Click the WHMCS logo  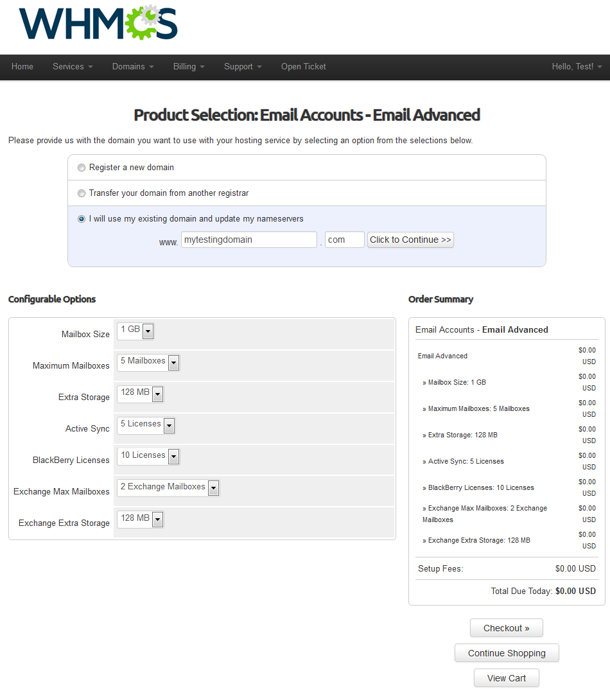click(x=98, y=22)
